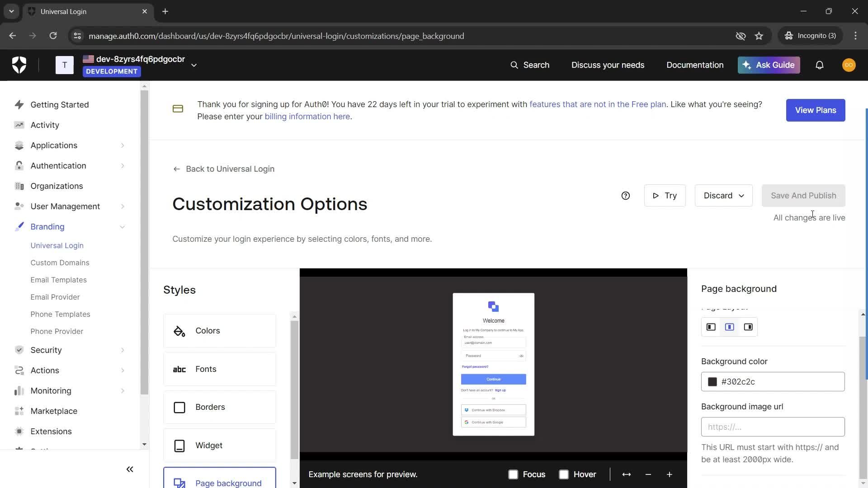Expand the User Management submenu chevron
This screenshot has height=488, width=868.
[123, 206]
